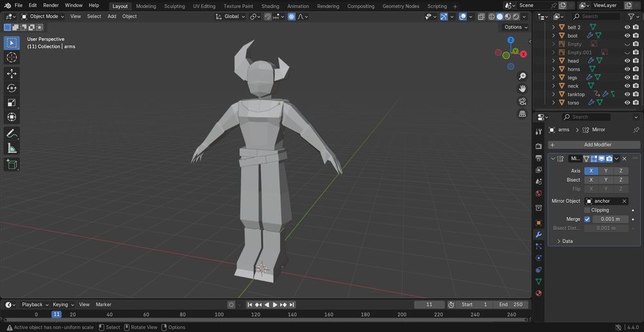The height and width of the screenshot is (332, 644).
Task: Open the Scene properties tab
Action: (x=538, y=181)
